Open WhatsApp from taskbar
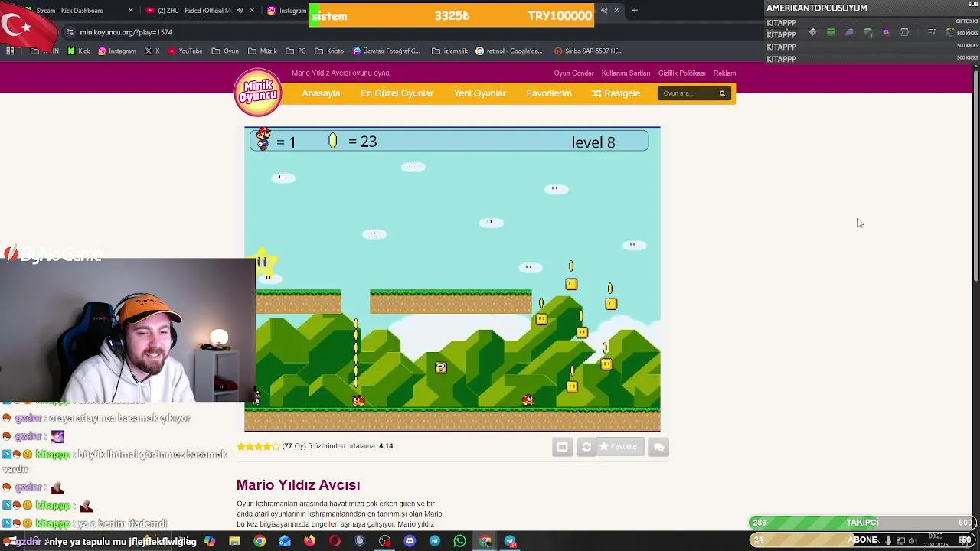This screenshot has width=980, height=551. [459, 541]
